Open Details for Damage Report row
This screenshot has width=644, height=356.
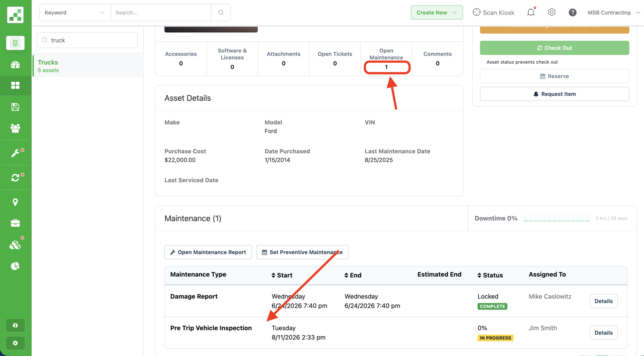pyautogui.click(x=603, y=301)
